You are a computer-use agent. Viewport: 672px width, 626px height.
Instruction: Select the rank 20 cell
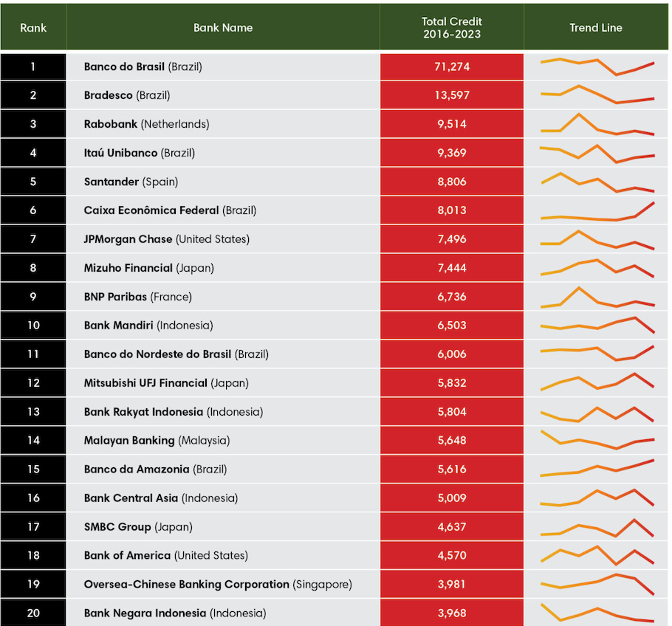coord(33,613)
